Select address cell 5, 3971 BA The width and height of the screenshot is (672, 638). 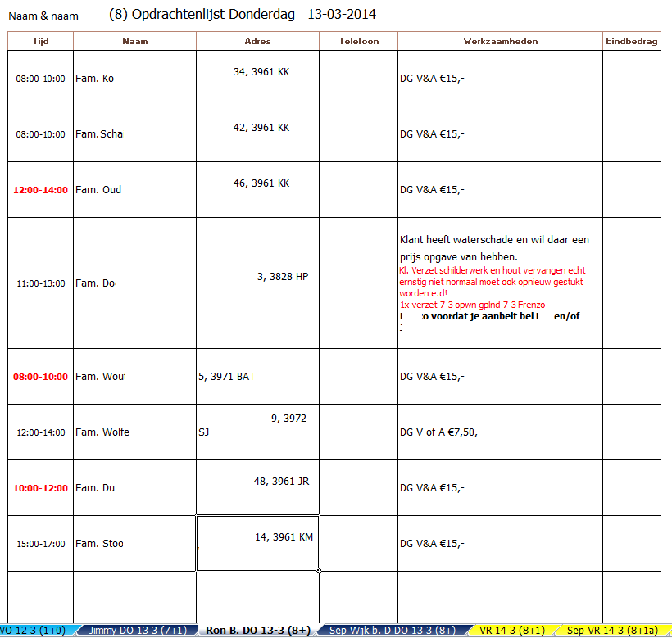pyautogui.click(x=257, y=377)
